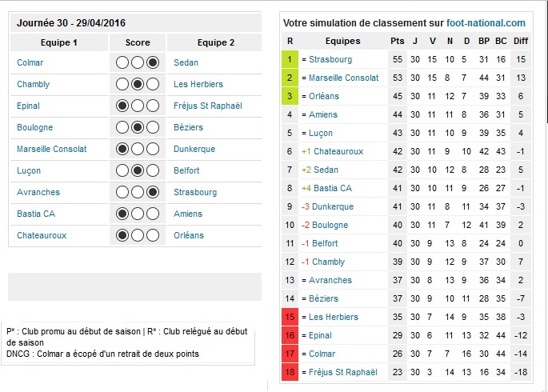Select draw radio for Avranches vs Strasbourg
Image resolution: width=548 pixels, height=392 pixels.
coord(138,192)
